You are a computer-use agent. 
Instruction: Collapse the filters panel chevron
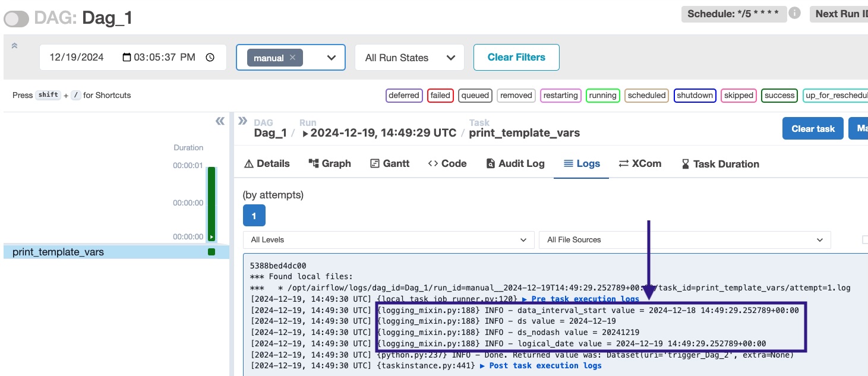coord(14,46)
